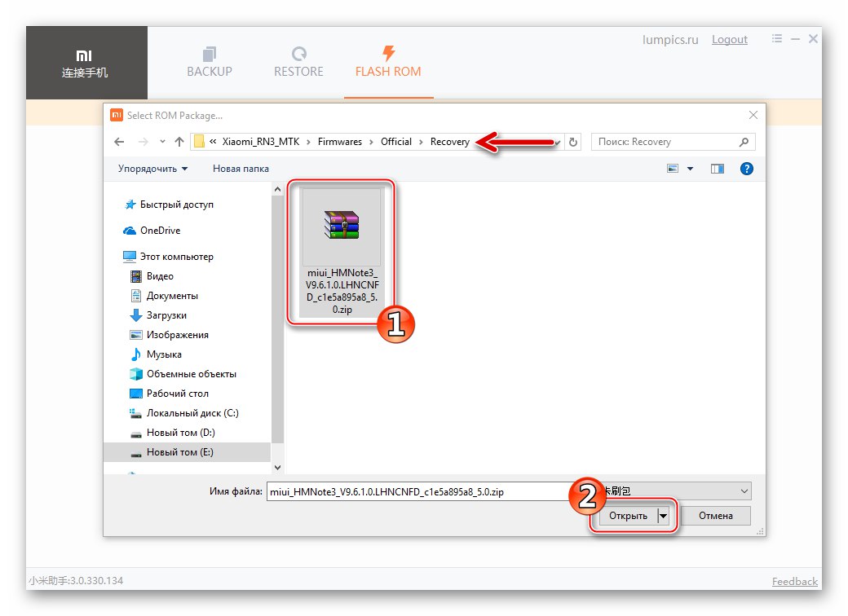Screen dimensions: 848x616
Task: Click the Открыть button
Action: coord(627,516)
